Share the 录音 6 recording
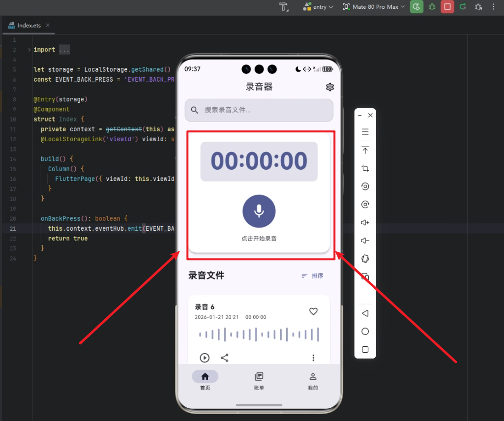This screenshot has width=504, height=421. click(225, 358)
